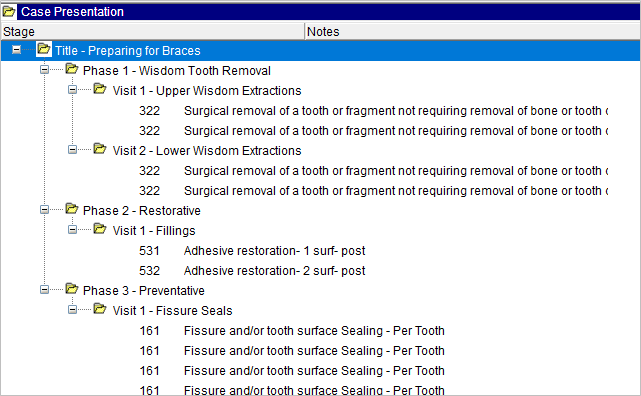Click folder icon of Phase 1 - Wisdom Tooth Removal
Viewport: 641px width, 396px height.
[x=72, y=69]
